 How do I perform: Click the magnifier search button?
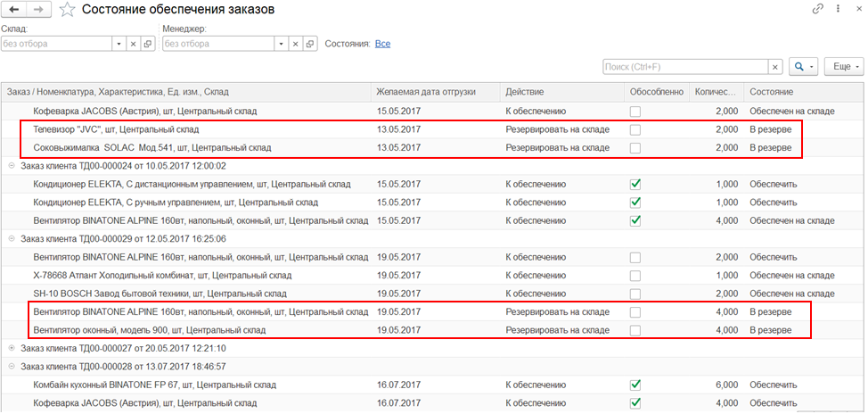click(804, 67)
